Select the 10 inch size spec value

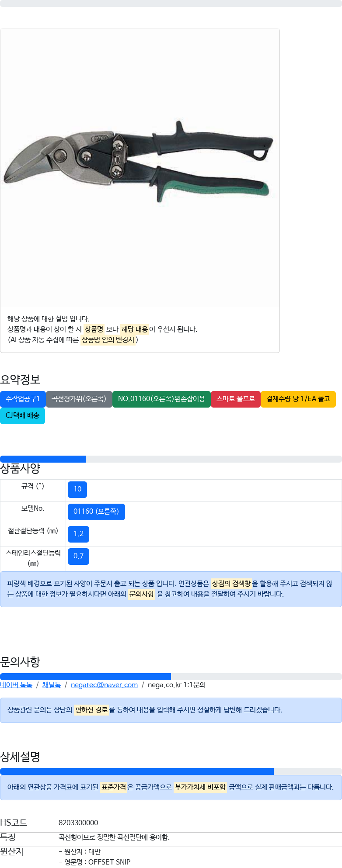pos(77,489)
